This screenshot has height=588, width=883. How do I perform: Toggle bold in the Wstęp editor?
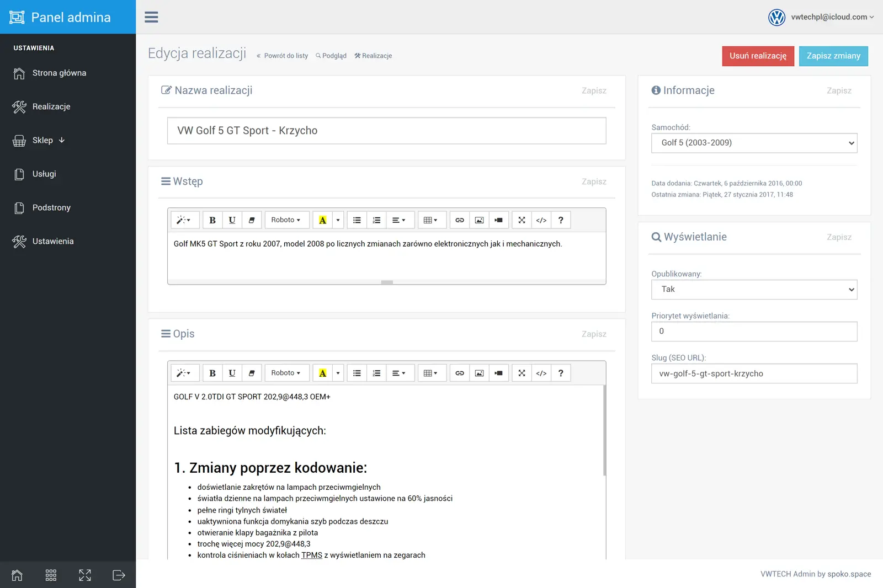click(212, 220)
